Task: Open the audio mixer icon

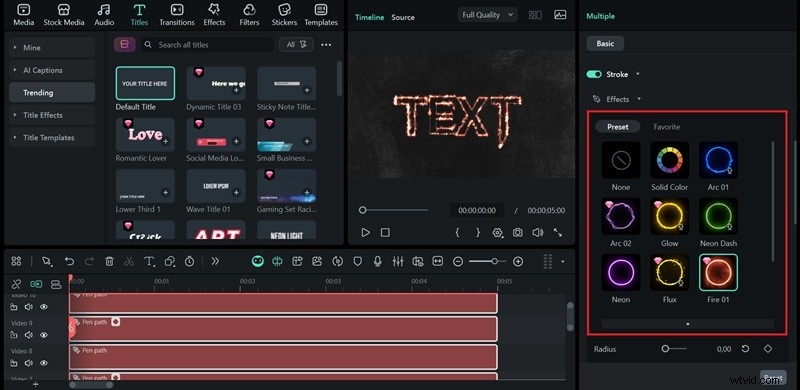Action: [x=397, y=261]
